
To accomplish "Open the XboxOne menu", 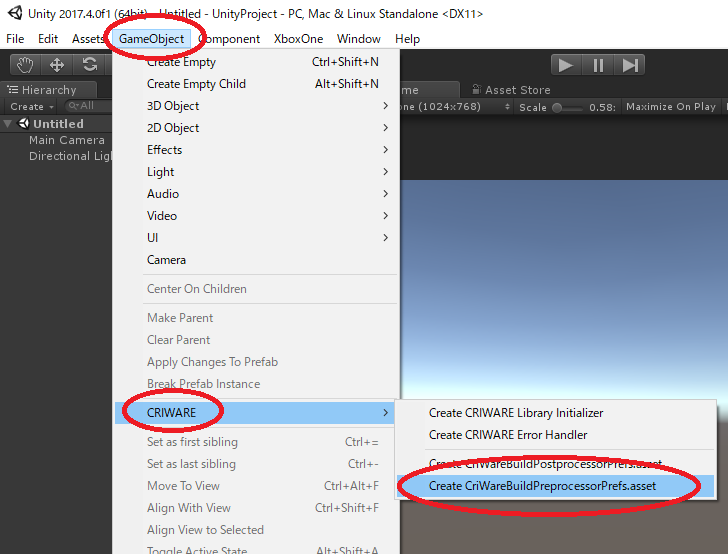I will (298, 39).
